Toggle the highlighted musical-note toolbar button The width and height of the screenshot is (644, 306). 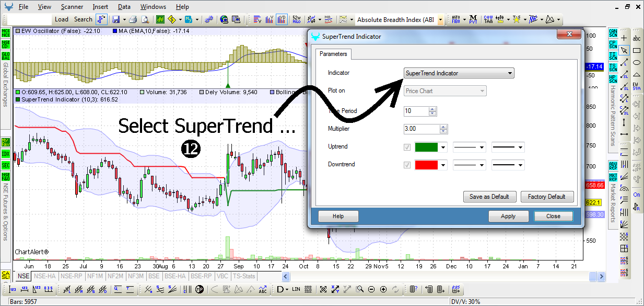pos(101,19)
